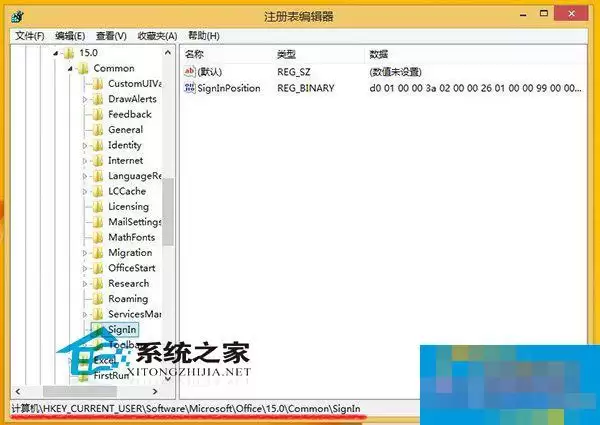Select the Roaming folder icon
Image resolution: width=600 pixels, height=425 pixels.
point(98,299)
